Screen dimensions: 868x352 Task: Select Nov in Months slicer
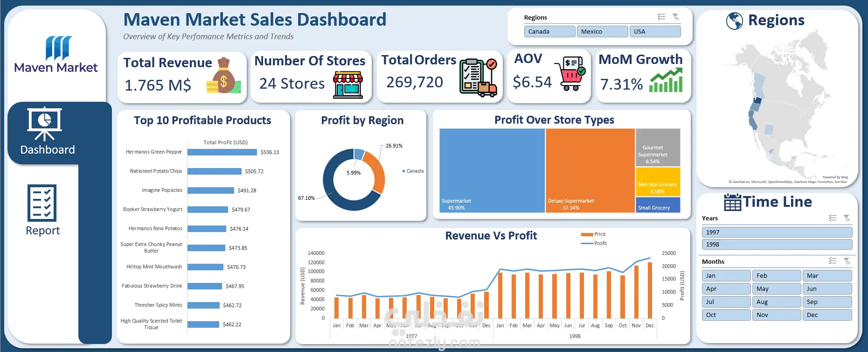[x=776, y=315]
